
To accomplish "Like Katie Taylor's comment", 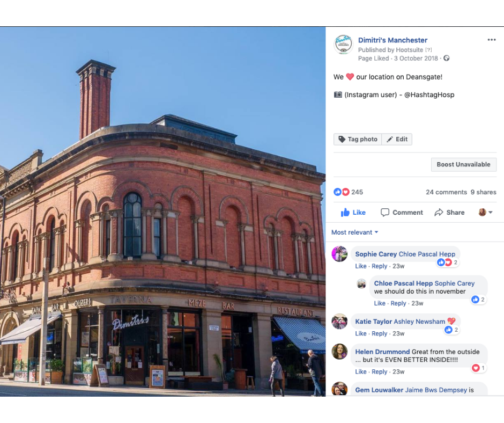I will click(361, 334).
